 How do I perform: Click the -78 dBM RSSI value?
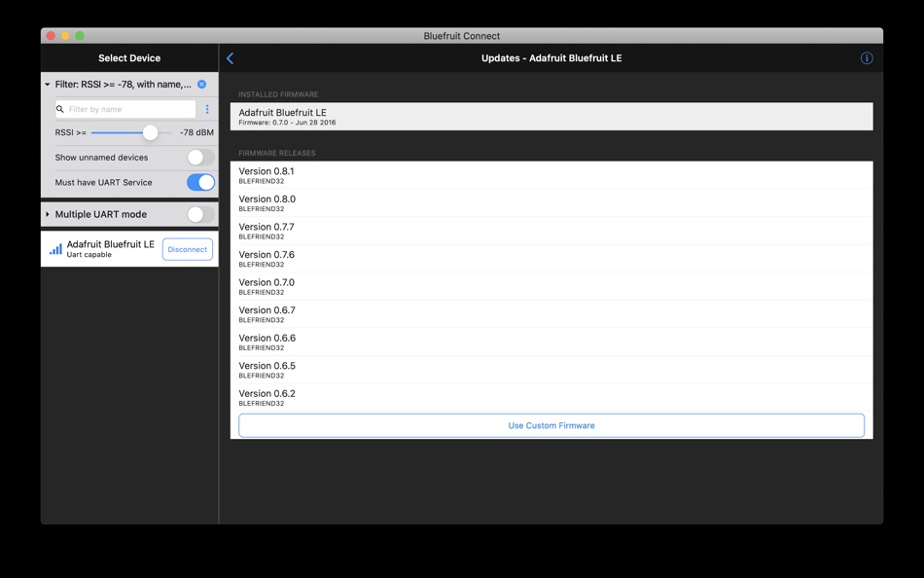[x=196, y=132]
